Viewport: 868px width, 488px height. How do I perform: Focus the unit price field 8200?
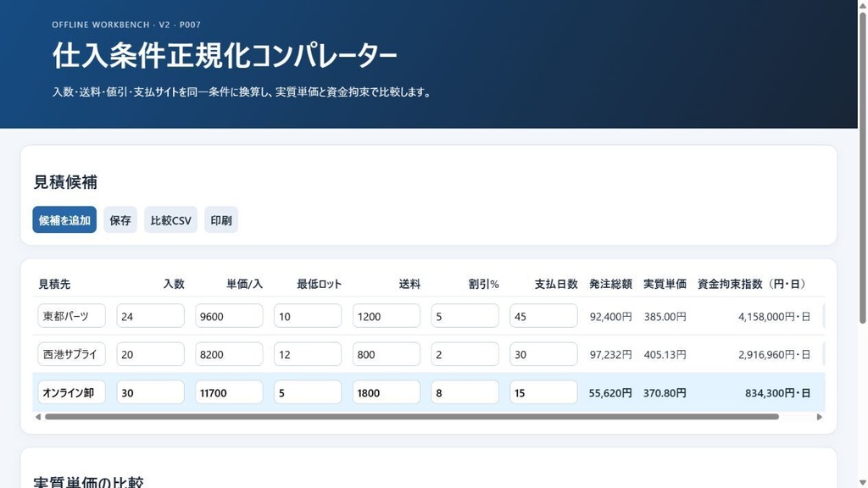pos(229,354)
